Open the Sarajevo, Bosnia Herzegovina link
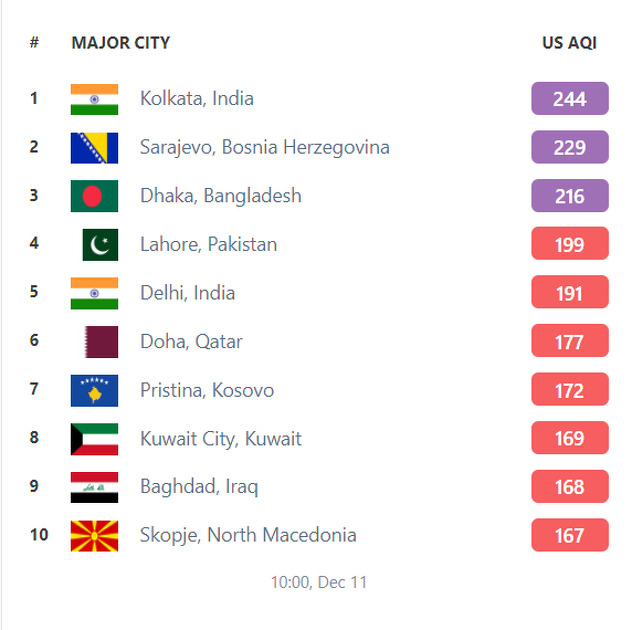The image size is (632, 630). click(x=265, y=148)
